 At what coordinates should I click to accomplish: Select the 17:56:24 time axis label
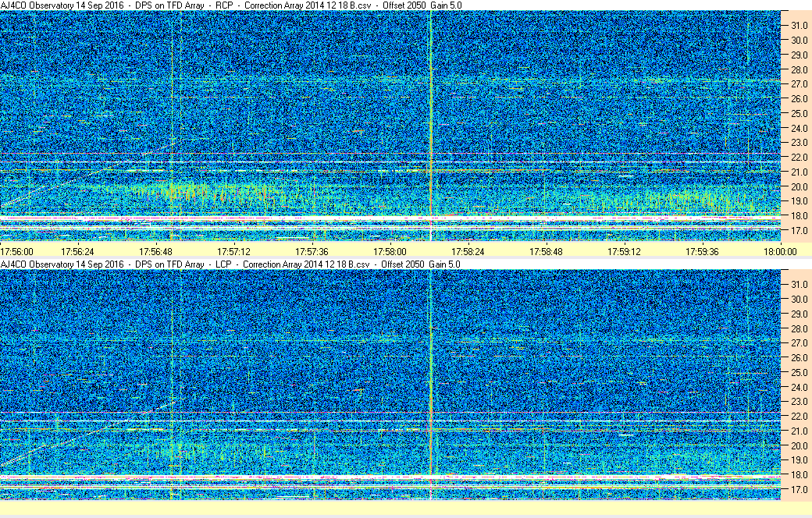77,251
